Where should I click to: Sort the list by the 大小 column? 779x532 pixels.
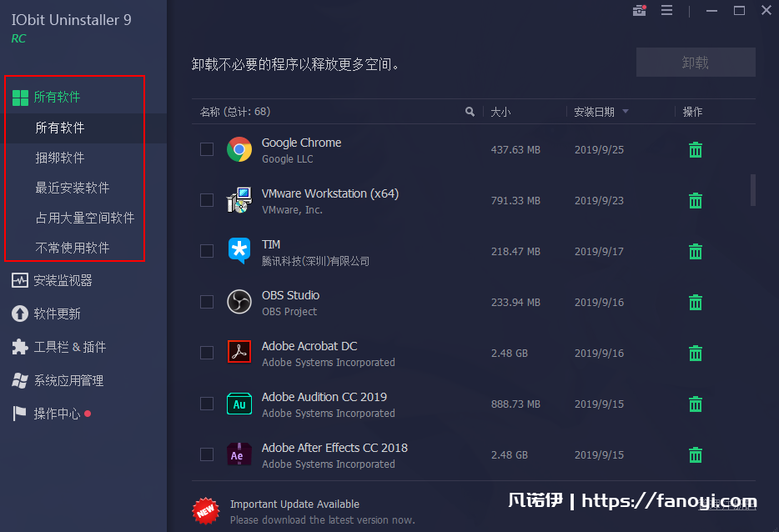pos(500,112)
